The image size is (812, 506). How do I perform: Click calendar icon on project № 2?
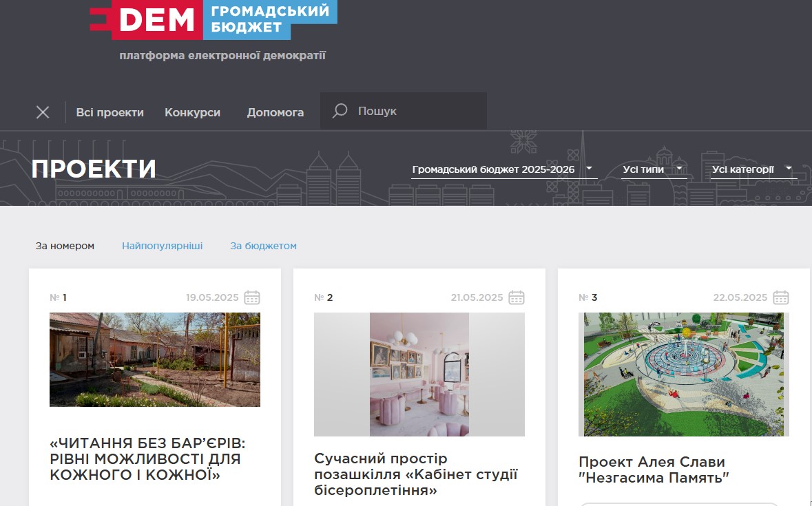(x=517, y=297)
